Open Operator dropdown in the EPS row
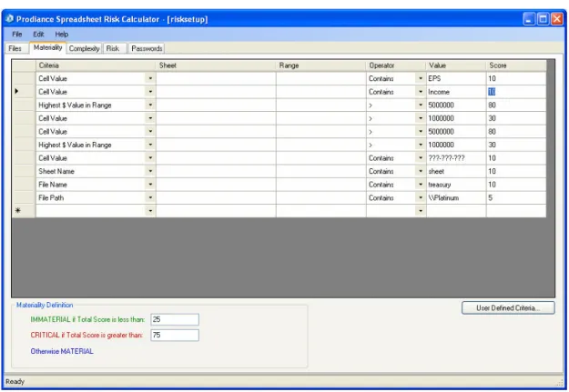Viewport: 569px width, 392px height. 421,78
